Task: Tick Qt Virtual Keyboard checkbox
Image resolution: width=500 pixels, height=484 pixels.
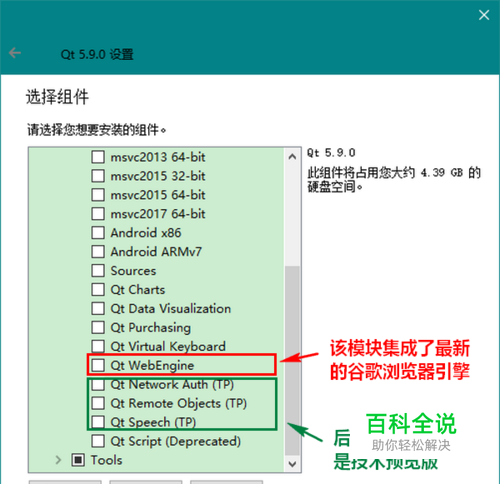Action: coord(98,346)
